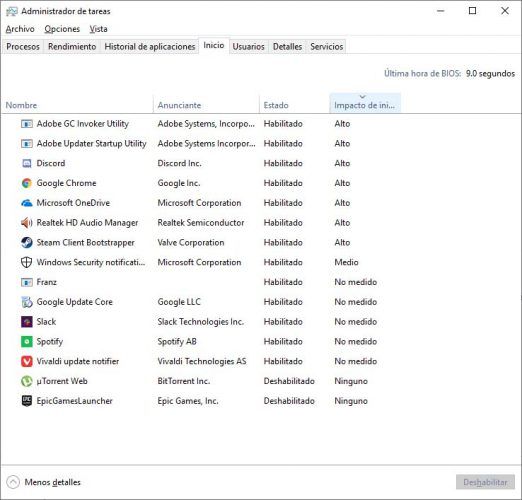
Task: Click the Google Inc. publisher cell
Action: 179,183
